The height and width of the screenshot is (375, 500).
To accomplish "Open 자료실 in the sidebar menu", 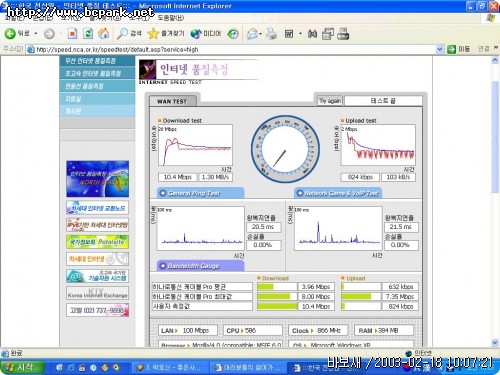I will click(97, 99).
